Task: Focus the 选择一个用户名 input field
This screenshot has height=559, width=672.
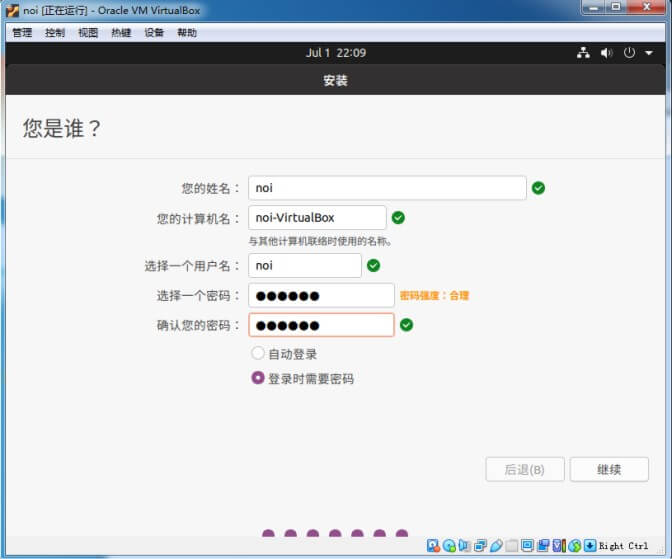Action: click(305, 265)
